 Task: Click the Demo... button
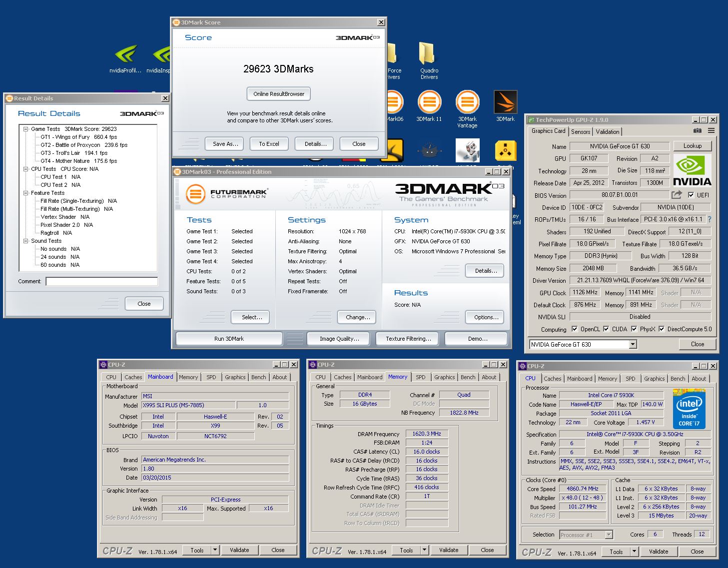click(477, 339)
